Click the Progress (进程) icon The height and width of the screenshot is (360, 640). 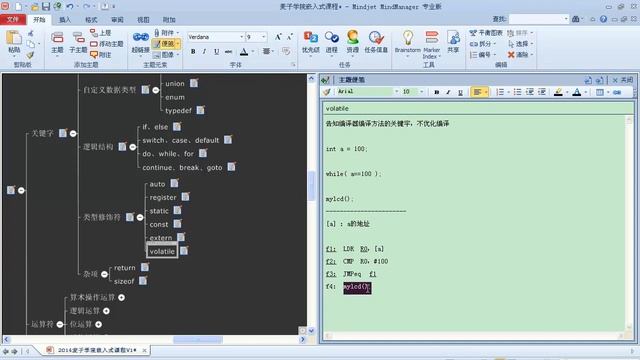pos(331,38)
